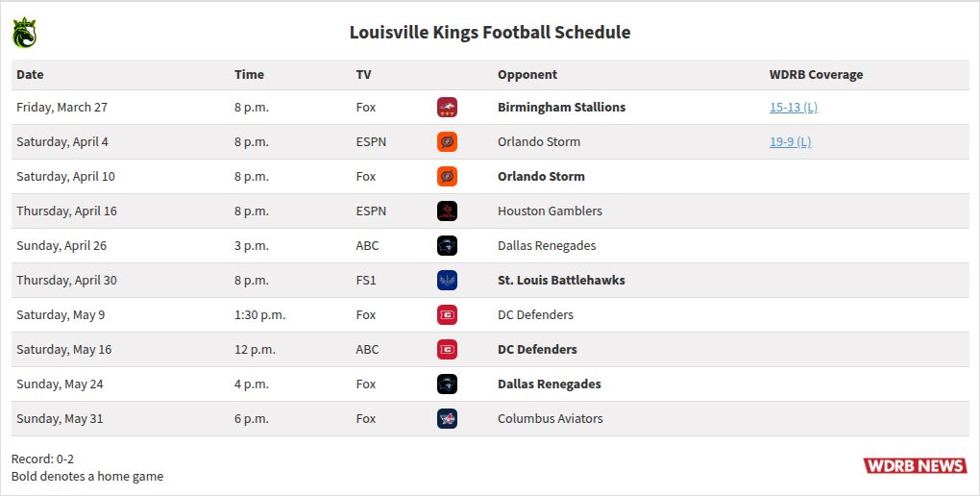Viewport: 980px width, 496px height.
Task: Click the TV column header
Action: coord(363,75)
